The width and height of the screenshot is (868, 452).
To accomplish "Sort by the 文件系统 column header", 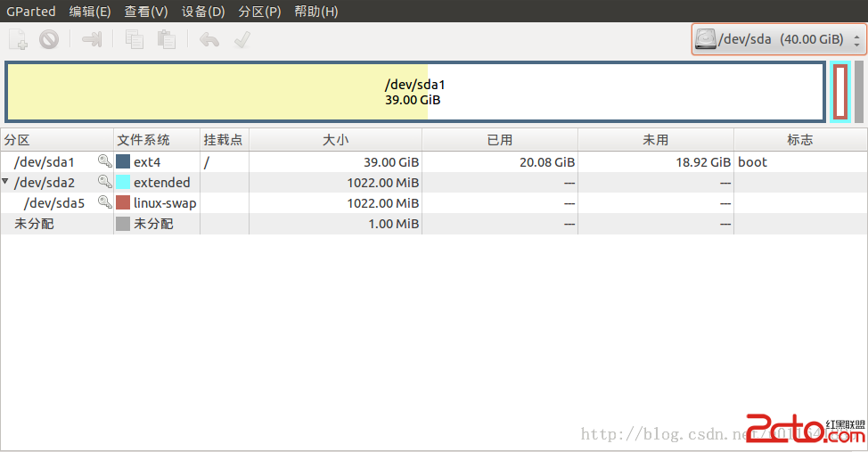I will coord(157,140).
